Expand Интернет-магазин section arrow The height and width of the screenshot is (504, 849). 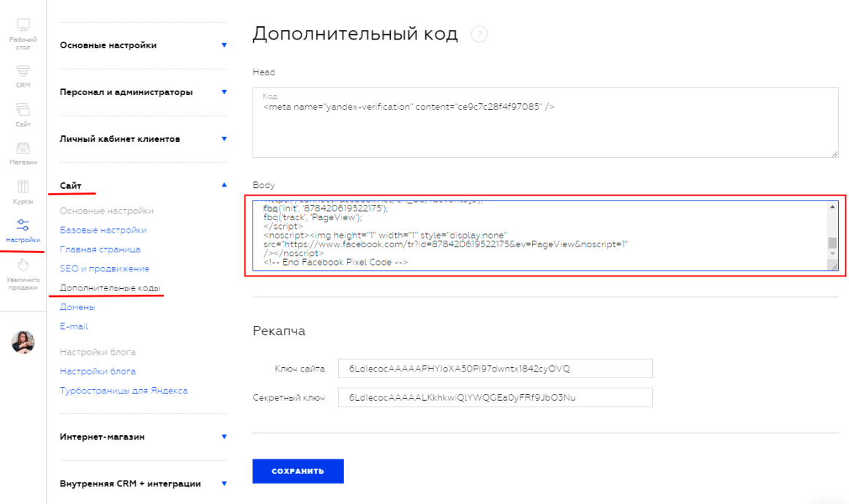click(224, 437)
